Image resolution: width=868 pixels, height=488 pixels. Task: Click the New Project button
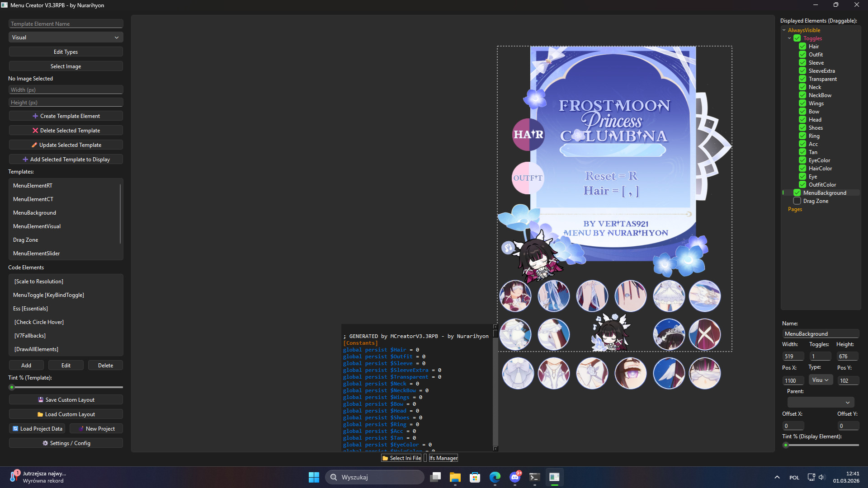pos(96,429)
